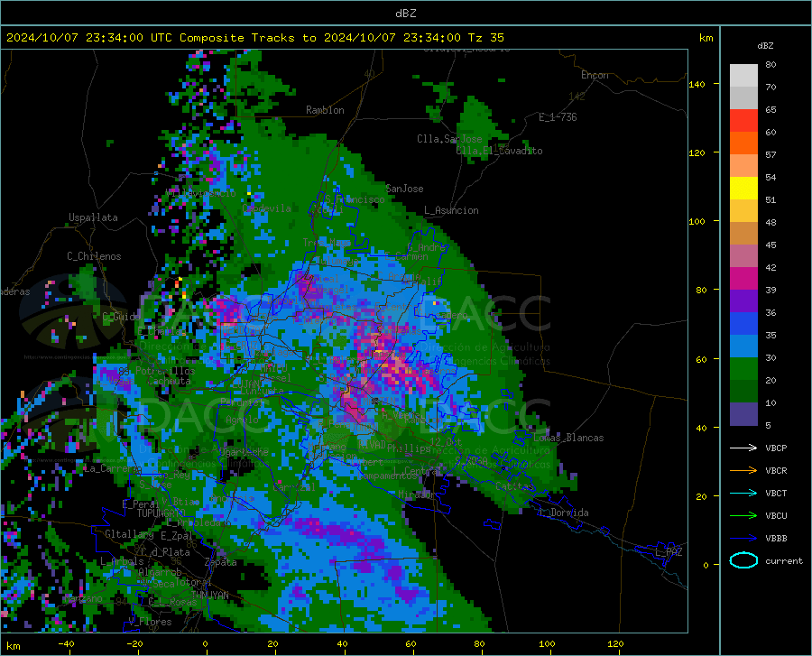Select the dark orange 57-60 dBZ swatch

click(743, 143)
